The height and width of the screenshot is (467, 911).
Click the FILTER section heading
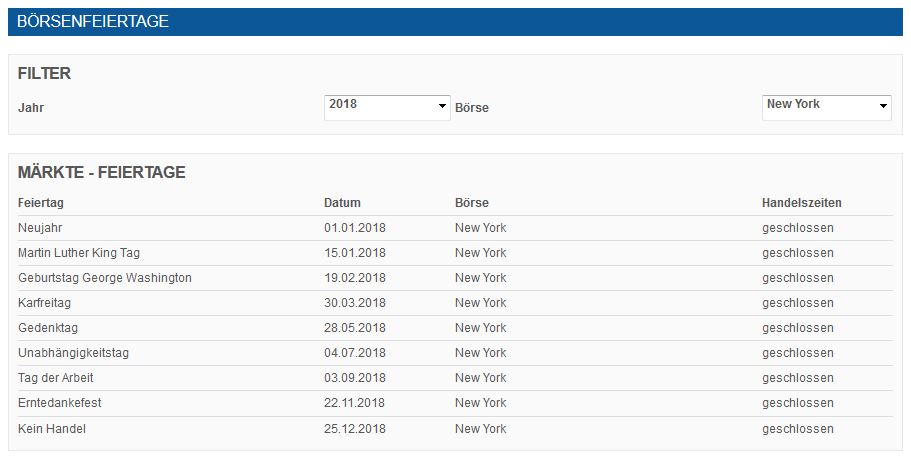pyautogui.click(x=44, y=74)
